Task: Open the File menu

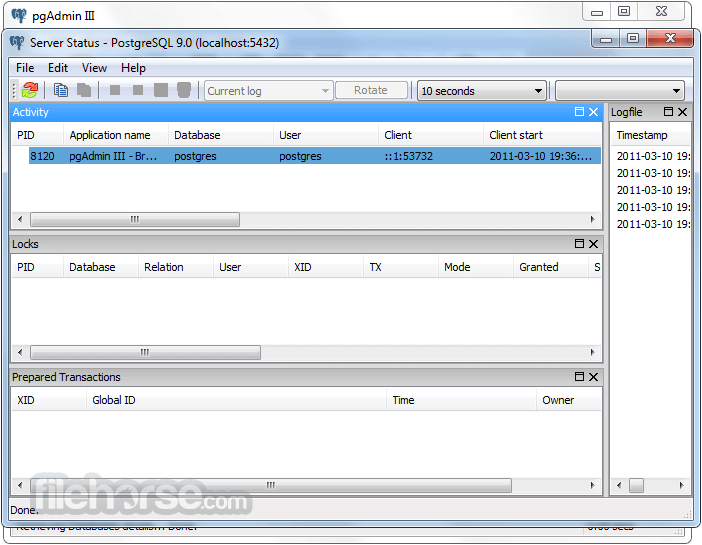Action: point(25,68)
